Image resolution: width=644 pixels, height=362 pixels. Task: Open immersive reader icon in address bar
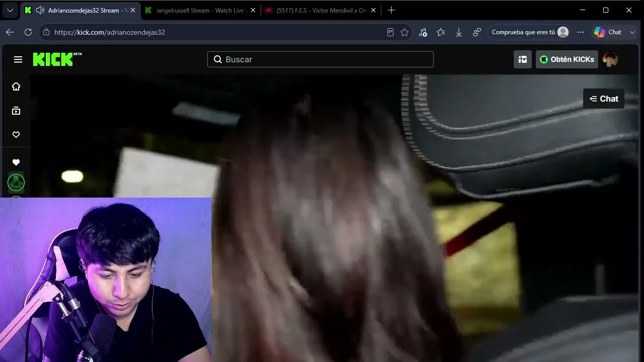coord(390,32)
